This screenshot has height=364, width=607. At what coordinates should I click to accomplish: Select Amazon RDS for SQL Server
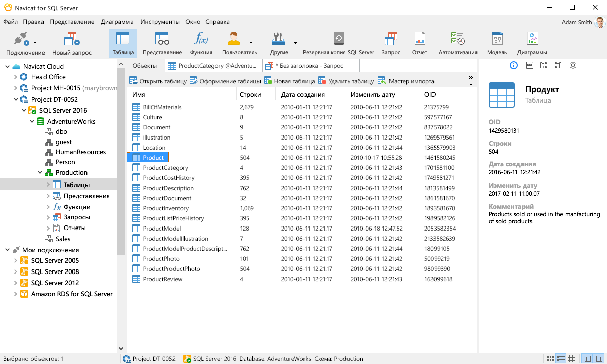click(66, 294)
